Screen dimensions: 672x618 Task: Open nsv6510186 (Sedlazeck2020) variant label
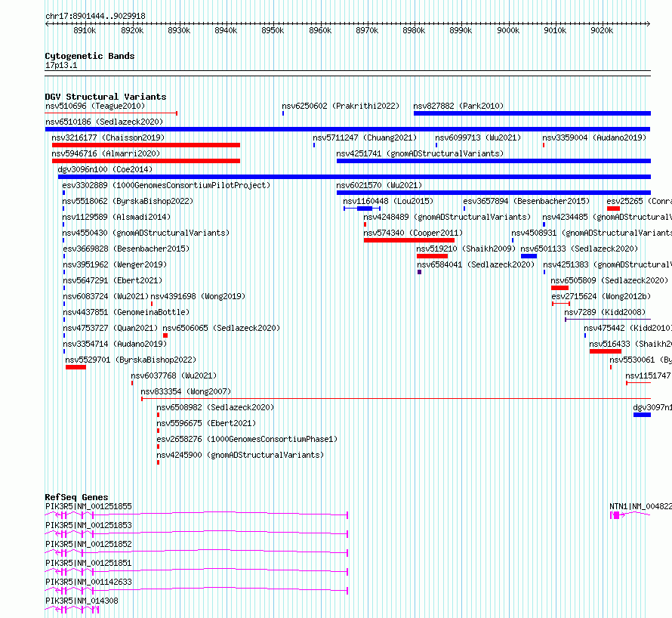click(104, 122)
